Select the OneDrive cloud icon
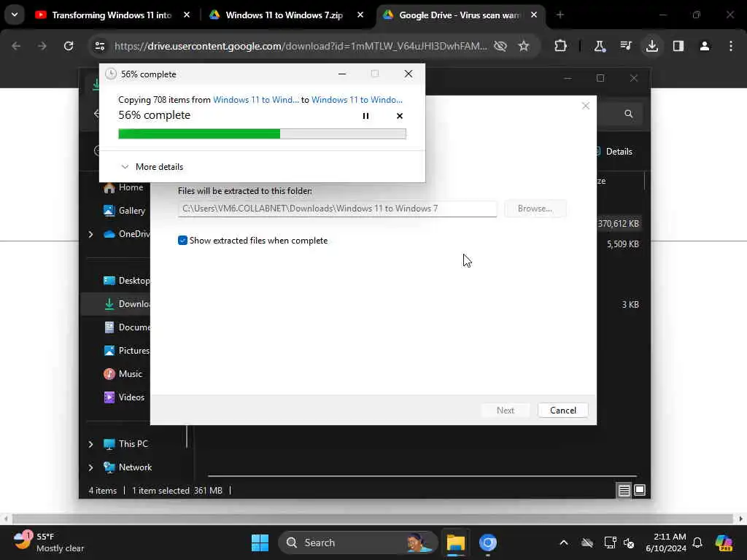The height and width of the screenshot is (560, 747). [x=109, y=234]
